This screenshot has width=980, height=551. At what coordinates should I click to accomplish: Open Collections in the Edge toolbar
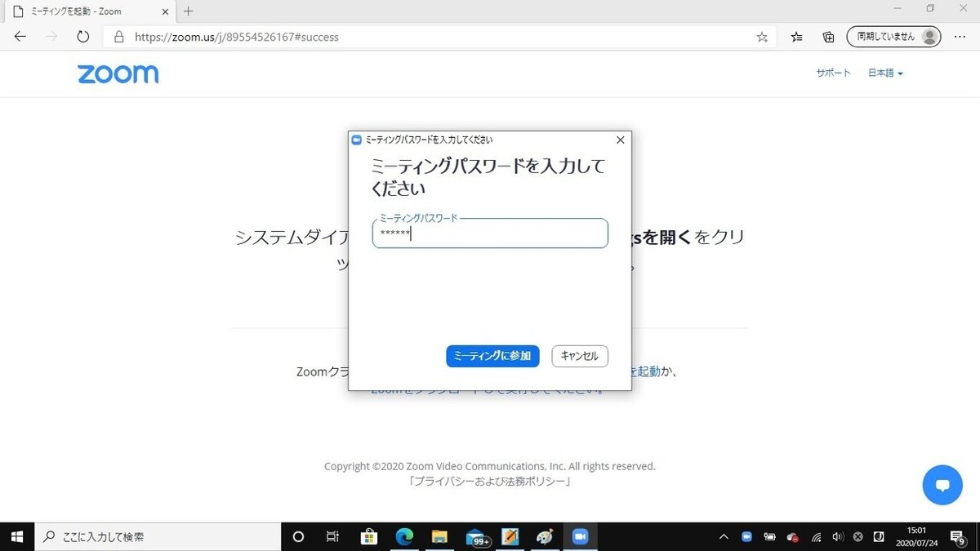(827, 36)
